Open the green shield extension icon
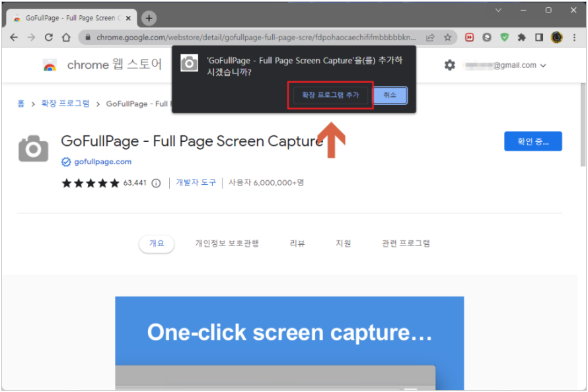 (x=504, y=38)
